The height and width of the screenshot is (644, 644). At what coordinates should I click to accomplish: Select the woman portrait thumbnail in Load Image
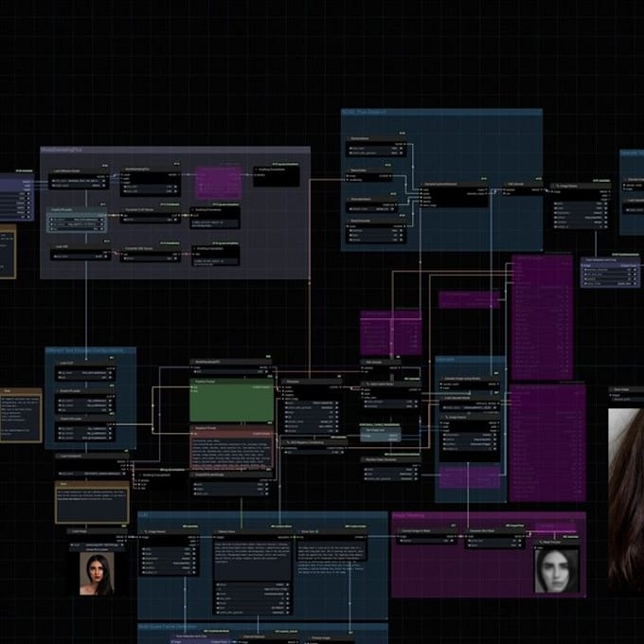pyautogui.click(x=97, y=572)
